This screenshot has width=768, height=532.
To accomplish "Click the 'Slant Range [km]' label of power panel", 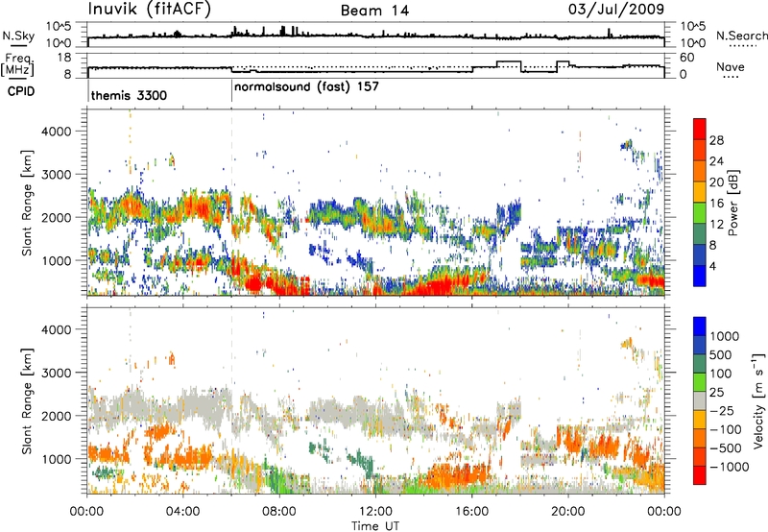I will [x=27, y=203].
